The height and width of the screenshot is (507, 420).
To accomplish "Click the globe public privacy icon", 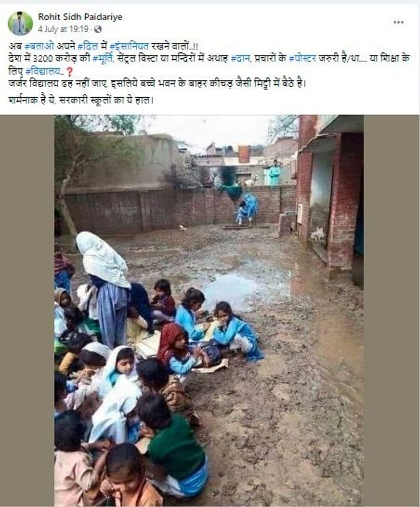I will [98, 30].
